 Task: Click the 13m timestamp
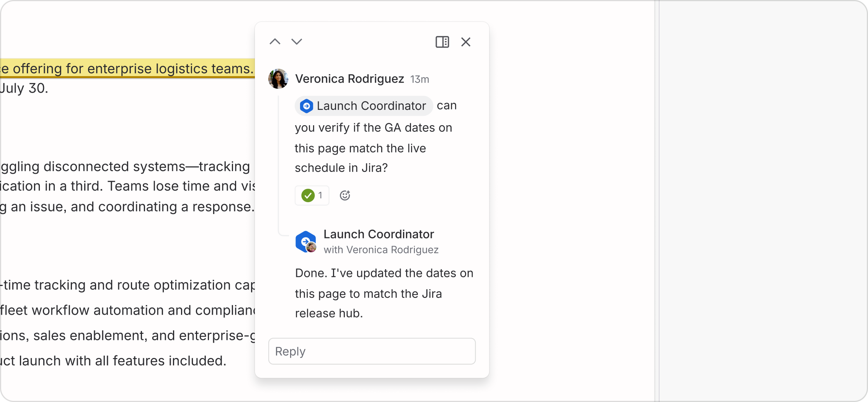coord(419,79)
